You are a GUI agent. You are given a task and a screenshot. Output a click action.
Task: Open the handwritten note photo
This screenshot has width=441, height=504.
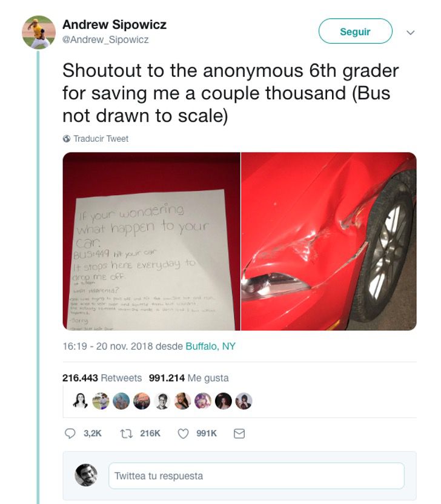click(151, 241)
